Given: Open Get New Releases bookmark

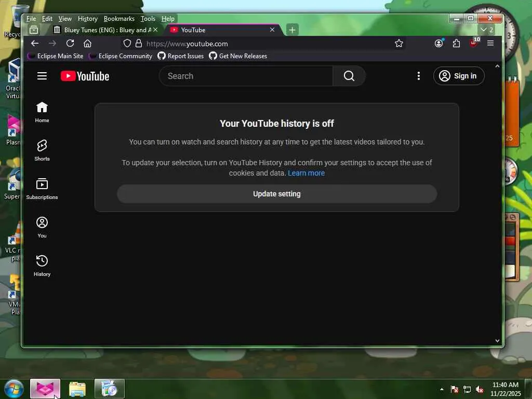Looking at the screenshot, I should coord(238,56).
